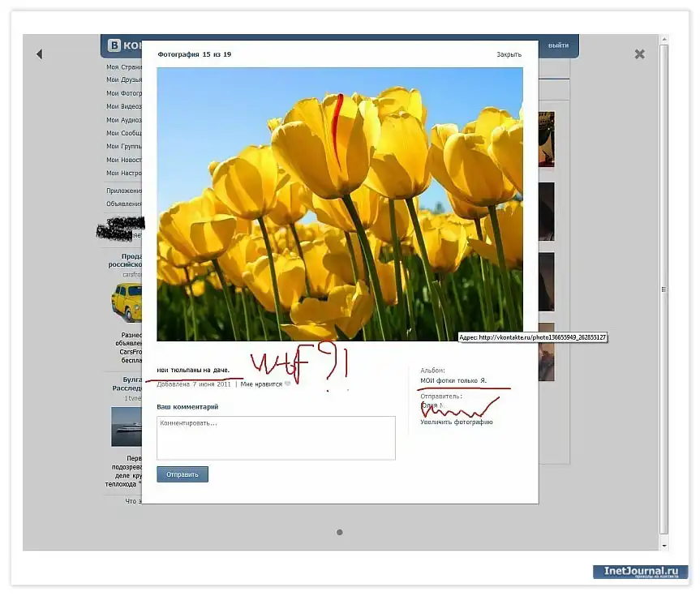Screen dimensions: 700x596
Task: Click the InetJournal.ru watermark logo
Action: coord(640,572)
